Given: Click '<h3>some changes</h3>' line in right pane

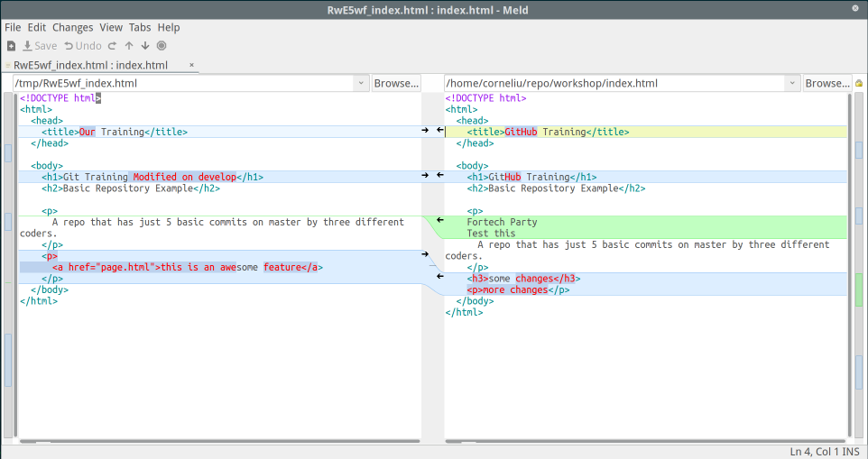Looking at the screenshot, I should point(523,279).
